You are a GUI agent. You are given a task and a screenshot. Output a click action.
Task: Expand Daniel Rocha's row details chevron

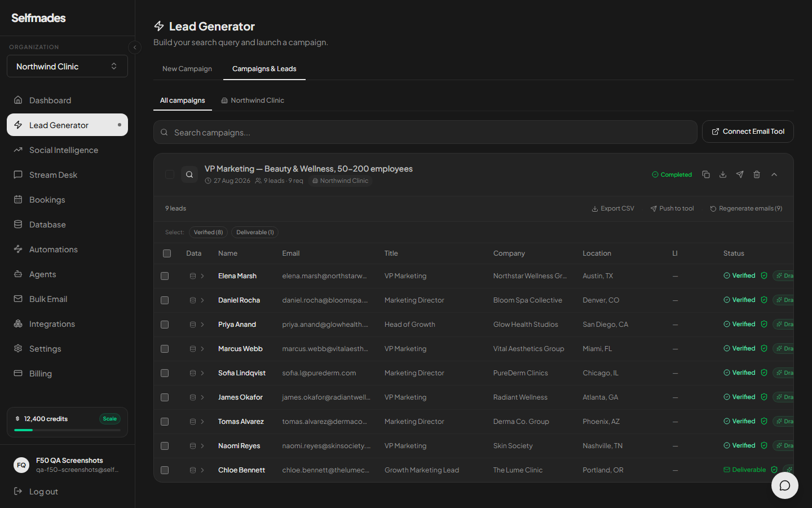click(202, 300)
